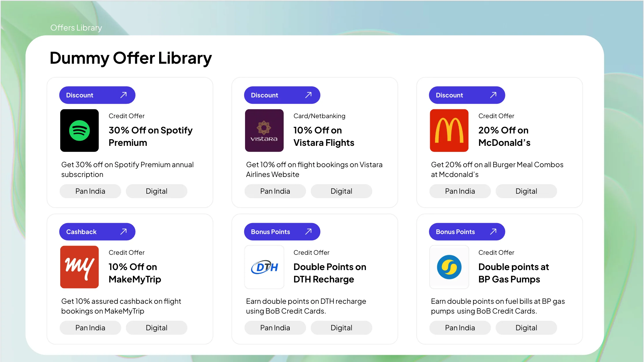Select Pan India tag on Vistara card
The height and width of the screenshot is (362, 644).
coord(275,191)
